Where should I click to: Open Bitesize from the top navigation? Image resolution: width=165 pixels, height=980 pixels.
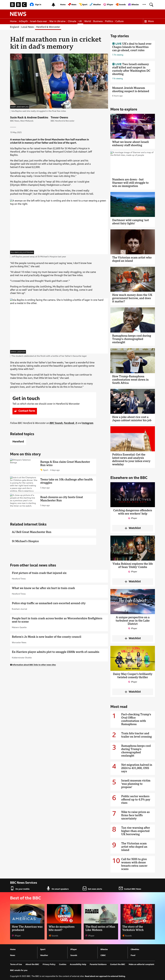click(x=133, y=5)
